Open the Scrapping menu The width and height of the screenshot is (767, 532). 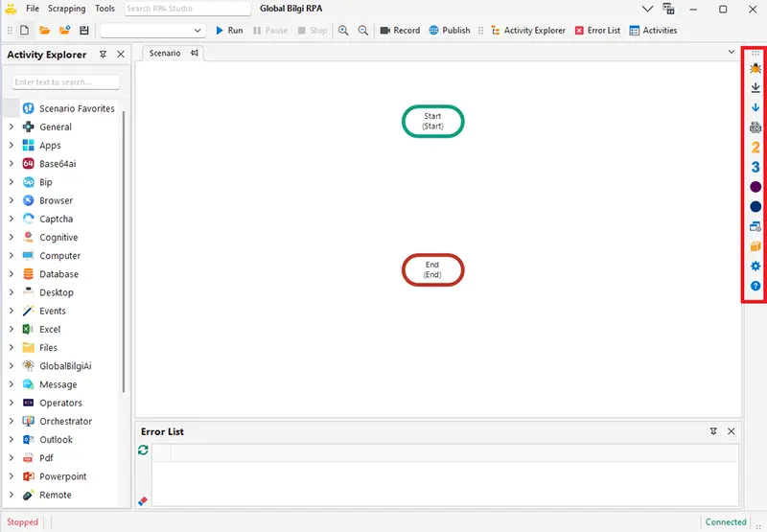click(66, 9)
